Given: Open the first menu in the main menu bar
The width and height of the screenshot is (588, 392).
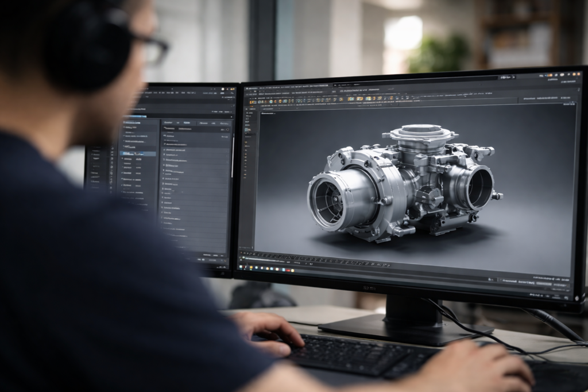Looking at the screenshot, I should coord(248,87).
